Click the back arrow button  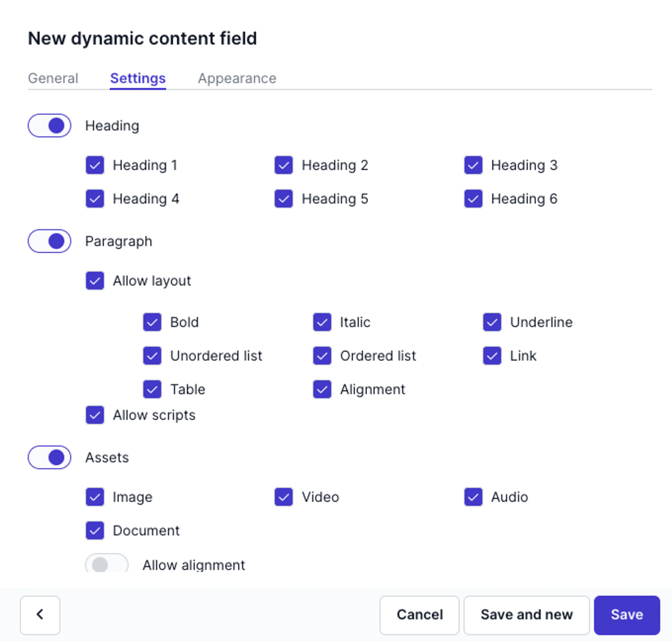(40, 614)
